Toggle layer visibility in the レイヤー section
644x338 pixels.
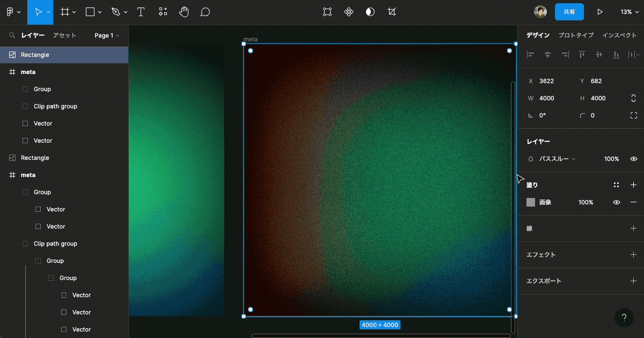pyautogui.click(x=633, y=158)
